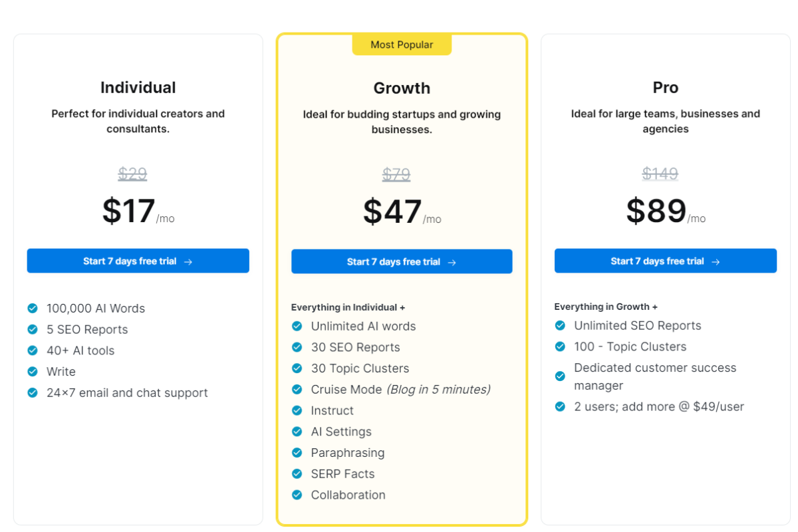Viewport: 798px width, 532px height.
Task: Click checkmark icon beside Unlimited AI words
Action: click(297, 326)
